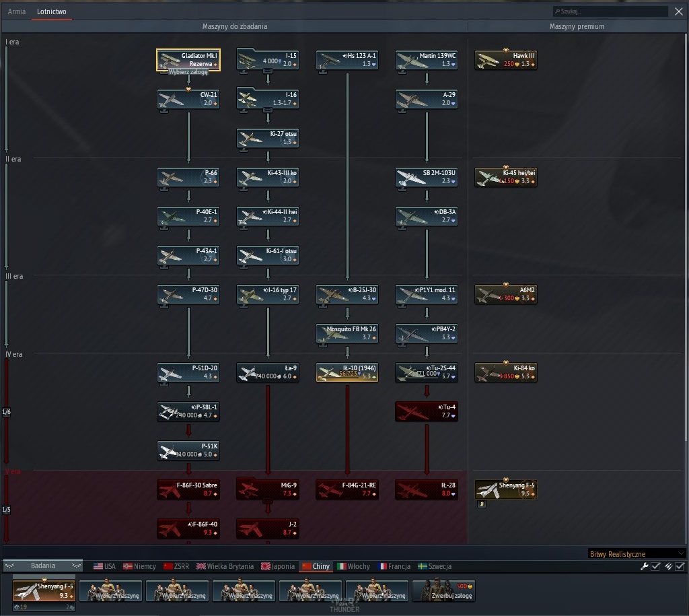This screenshot has width=689, height=616.
Task: Click the Tu-4 bomber card
Action: 426,411
